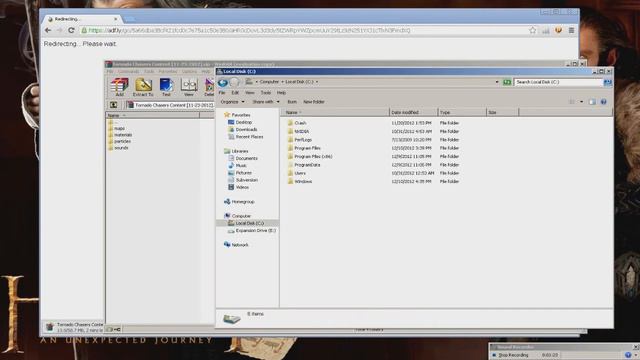This screenshot has width=640, height=360.
Task: Select Subversion library in navigation pane
Action: [243, 180]
